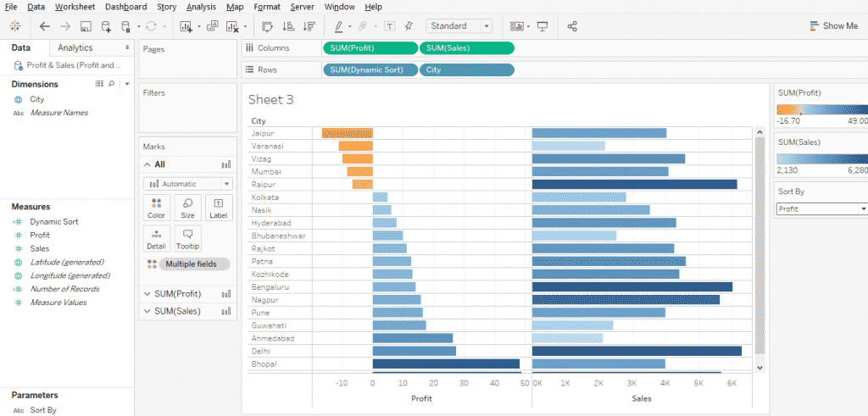Click the Undo back arrow in toolbar
The image size is (868, 416).
coord(45,26)
